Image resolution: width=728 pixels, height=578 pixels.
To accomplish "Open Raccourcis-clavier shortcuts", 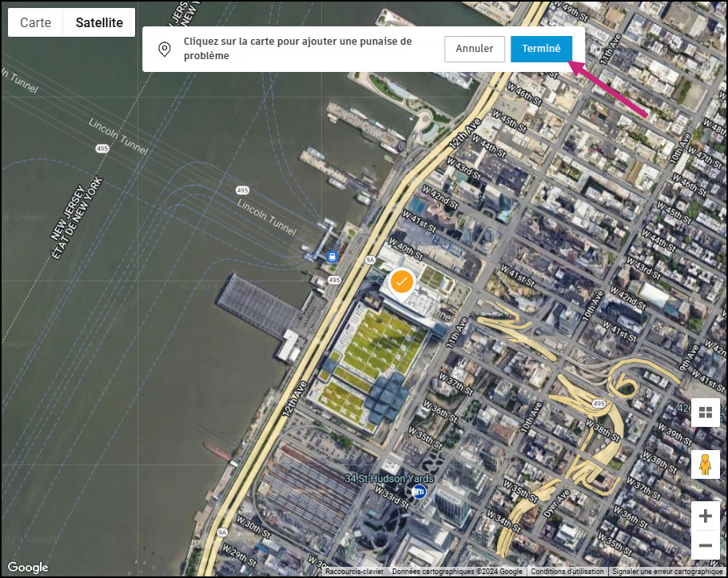I will tap(354, 572).
